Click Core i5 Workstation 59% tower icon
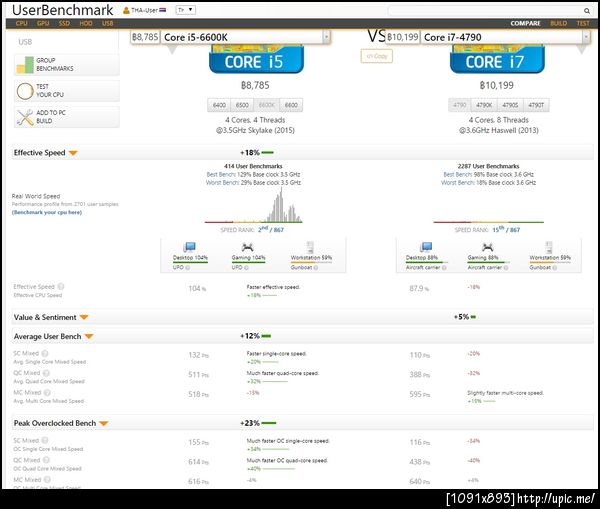 coord(310,247)
